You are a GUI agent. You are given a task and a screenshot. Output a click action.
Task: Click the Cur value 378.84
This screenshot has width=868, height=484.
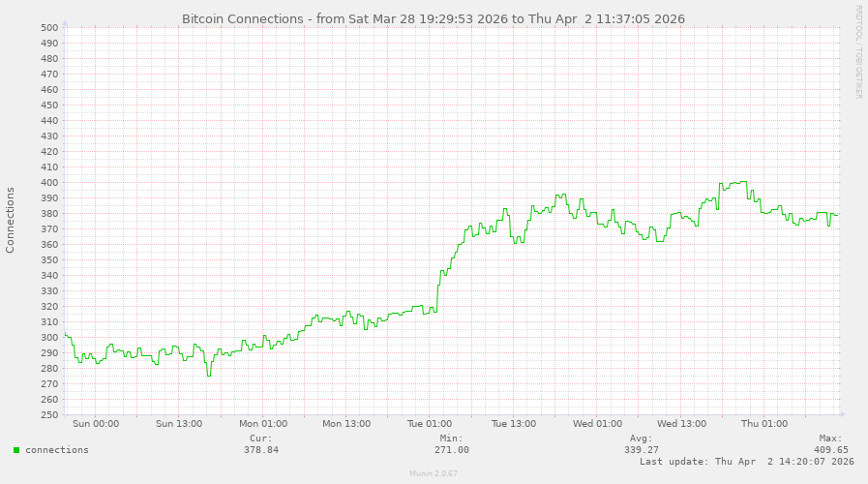click(x=261, y=450)
